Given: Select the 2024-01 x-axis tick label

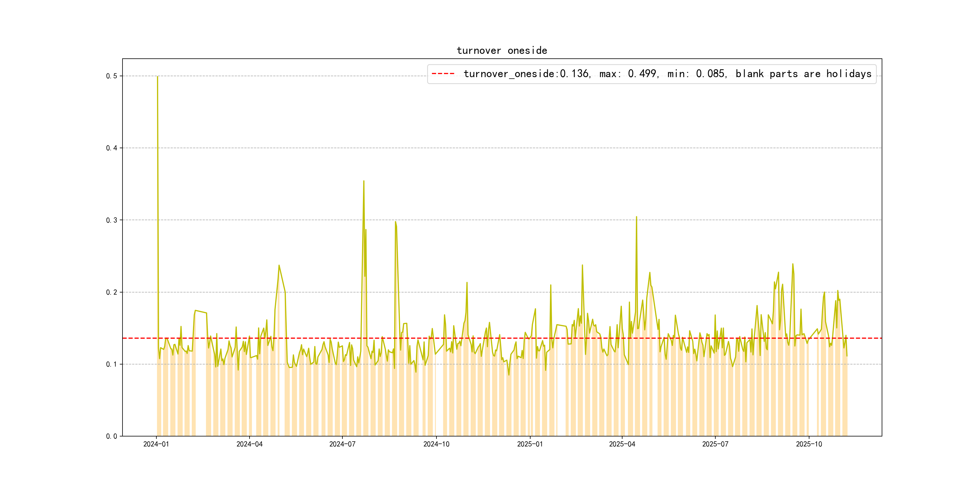Looking at the screenshot, I should tap(156, 444).
